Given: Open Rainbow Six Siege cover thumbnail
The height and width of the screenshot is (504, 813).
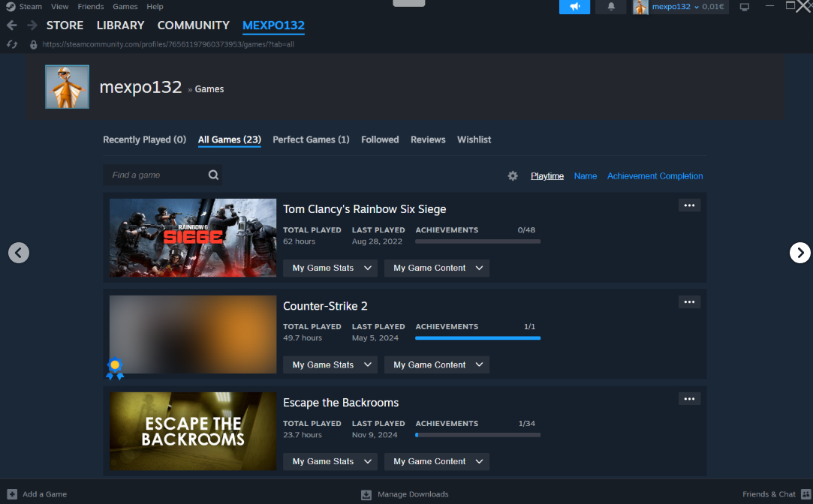Looking at the screenshot, I should coord(193,238).
